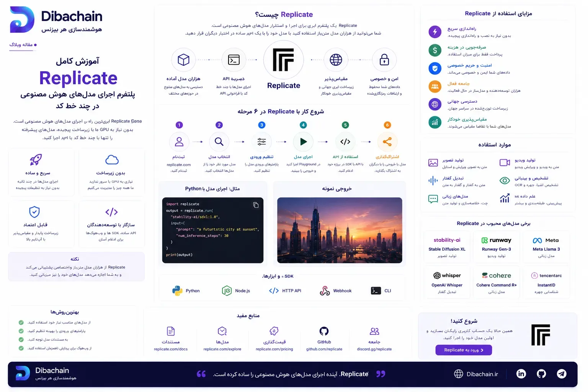588x392 pixels.
Task: Click the orange share step icon
Action: tap(387, 142)
